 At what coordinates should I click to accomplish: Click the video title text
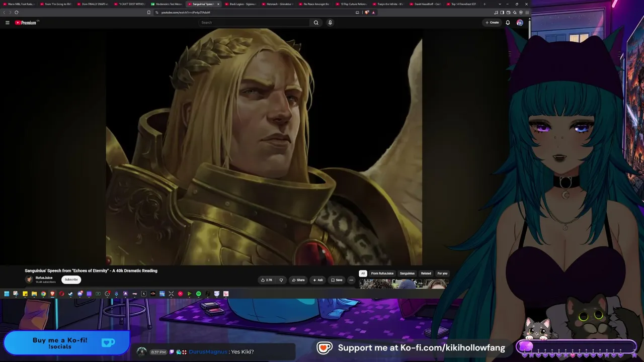[x=91, y=270]
